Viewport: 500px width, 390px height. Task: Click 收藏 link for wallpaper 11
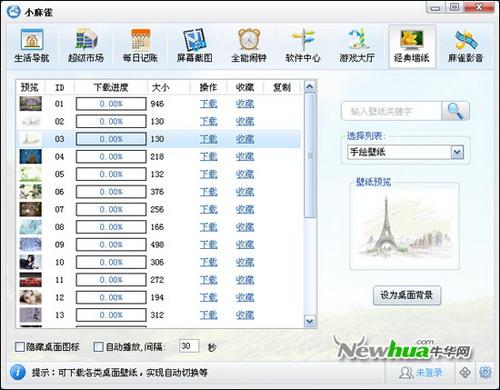click(x=245, y=280)
